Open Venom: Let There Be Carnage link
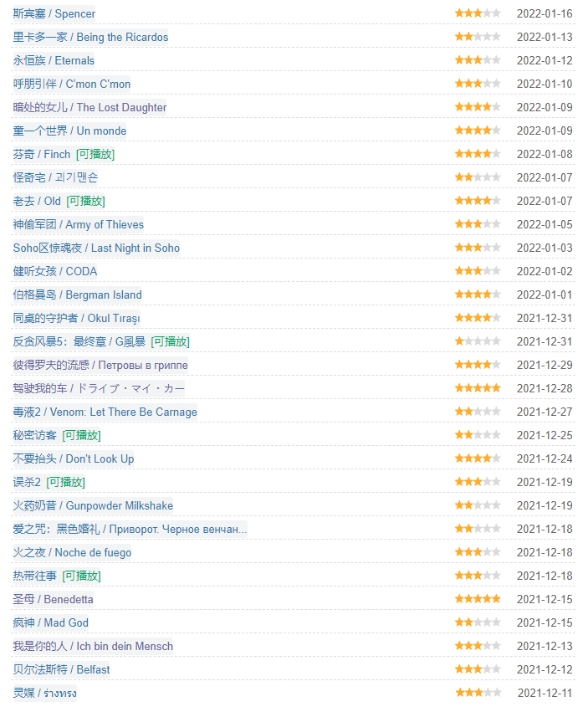 (105, 412)
